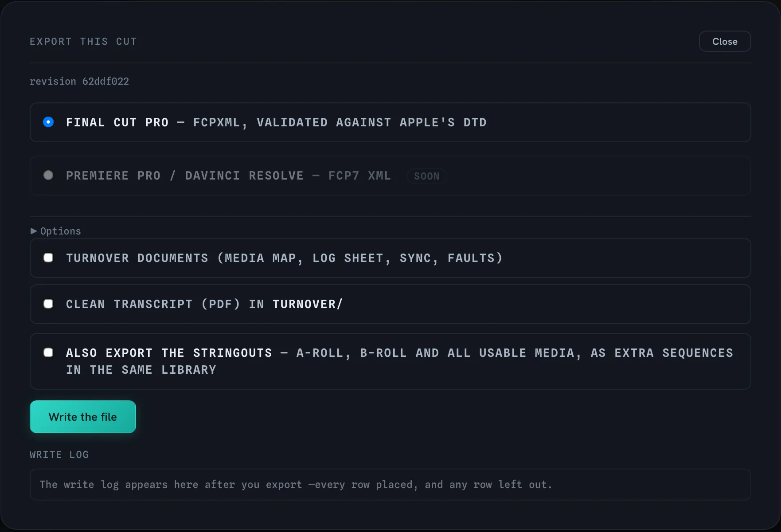Select the Premiere Pro / DaVinci Resolve radio

click(48, 175)
